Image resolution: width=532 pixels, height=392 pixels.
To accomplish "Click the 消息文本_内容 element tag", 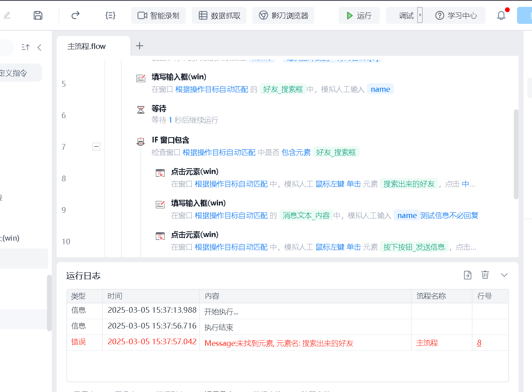I will click(x=306, y=215).
